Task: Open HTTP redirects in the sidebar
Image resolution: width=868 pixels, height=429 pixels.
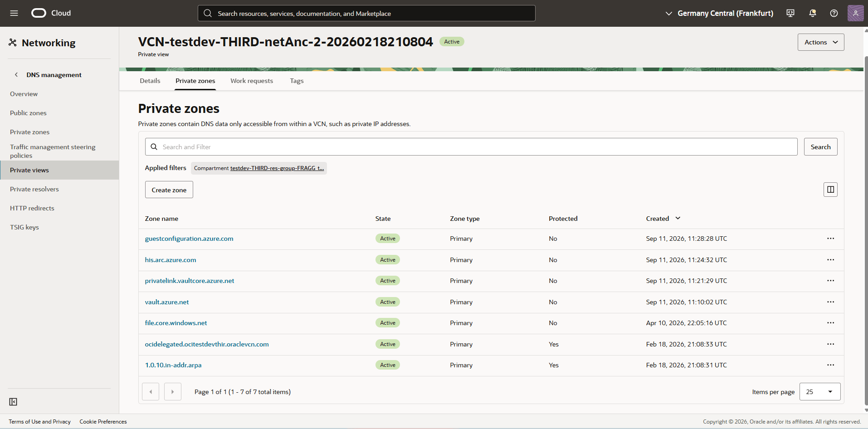Action: (x=32, y=208)
